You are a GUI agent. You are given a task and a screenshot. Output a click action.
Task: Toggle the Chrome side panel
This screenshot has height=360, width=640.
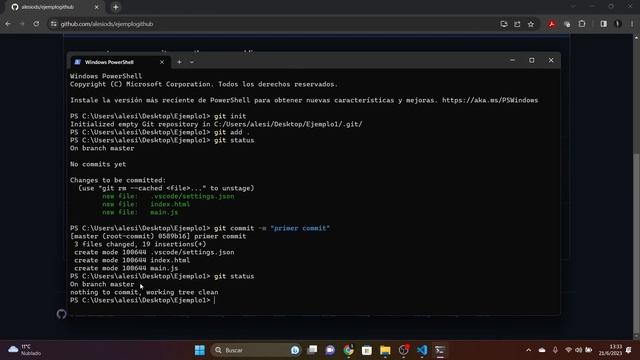(604, 24)
